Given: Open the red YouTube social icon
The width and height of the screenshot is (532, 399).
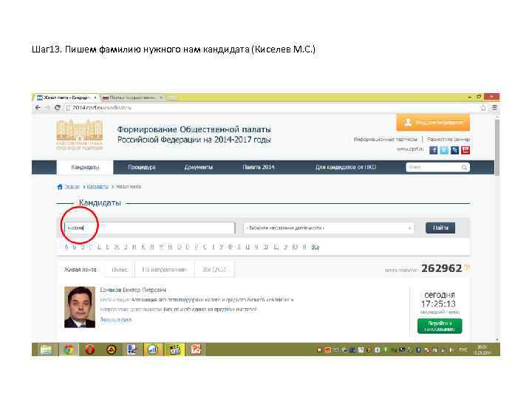Looking at the screenshot, I should (465, 150).
